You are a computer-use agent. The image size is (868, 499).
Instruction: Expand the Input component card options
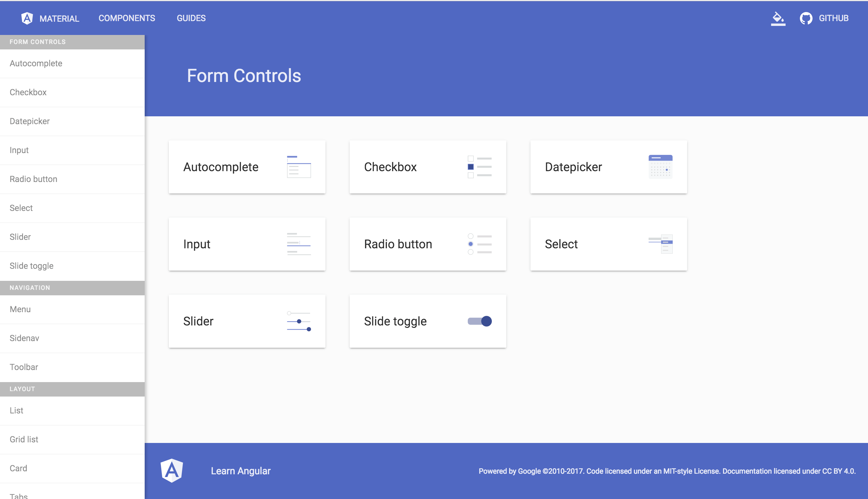(x=247, y=244)
